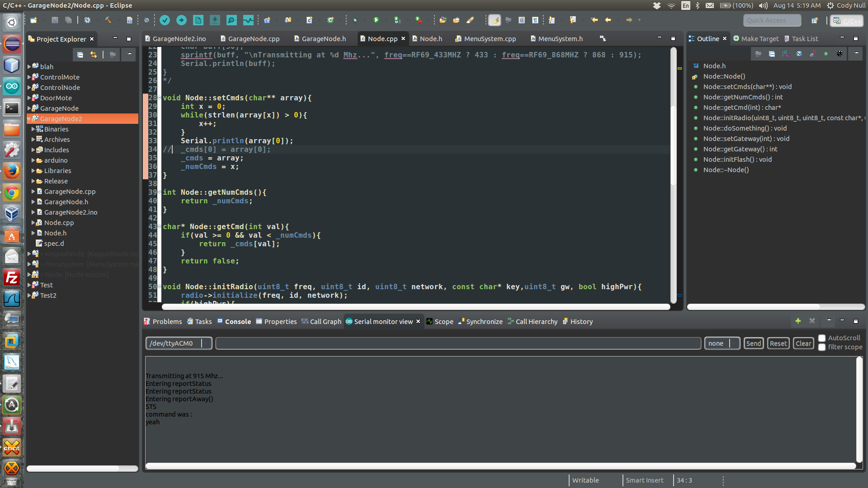Click the Show Whitespace Characters pilcrow icon
This screenshot has height=488, width=868.
(535, 20)
